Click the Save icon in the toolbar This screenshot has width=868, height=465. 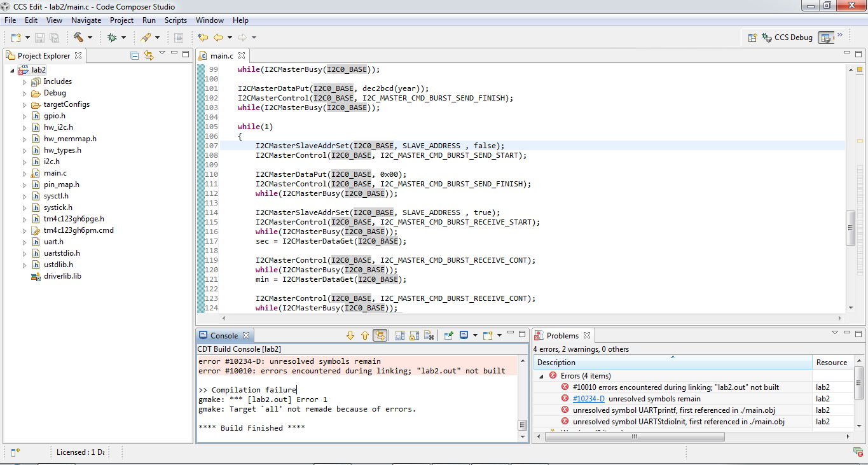(39, 38)
